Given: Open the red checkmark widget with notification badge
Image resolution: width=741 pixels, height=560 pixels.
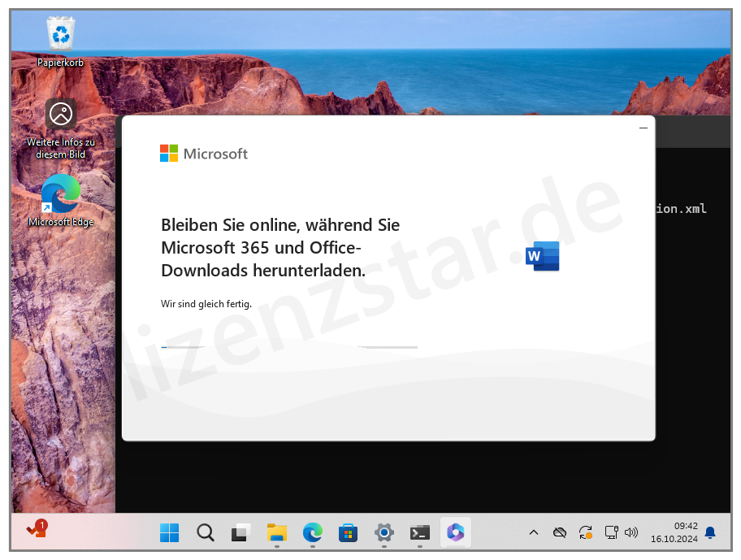Looking at the screenshot, I should [x=37, y=530].
